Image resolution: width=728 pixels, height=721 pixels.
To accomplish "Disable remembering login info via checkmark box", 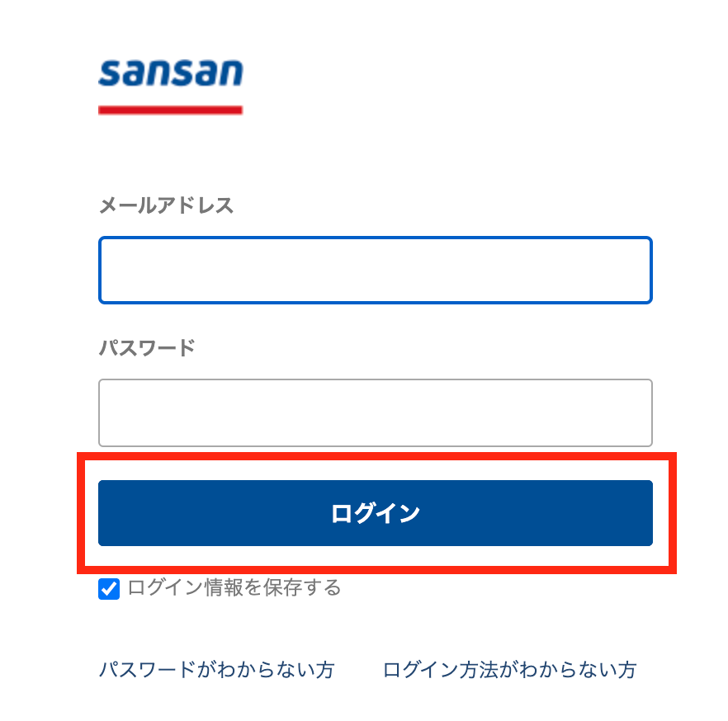I will pos(109,589).
